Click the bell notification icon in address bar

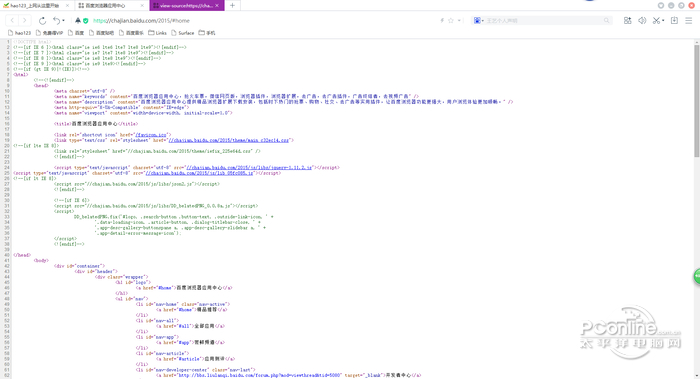[78, 21]
